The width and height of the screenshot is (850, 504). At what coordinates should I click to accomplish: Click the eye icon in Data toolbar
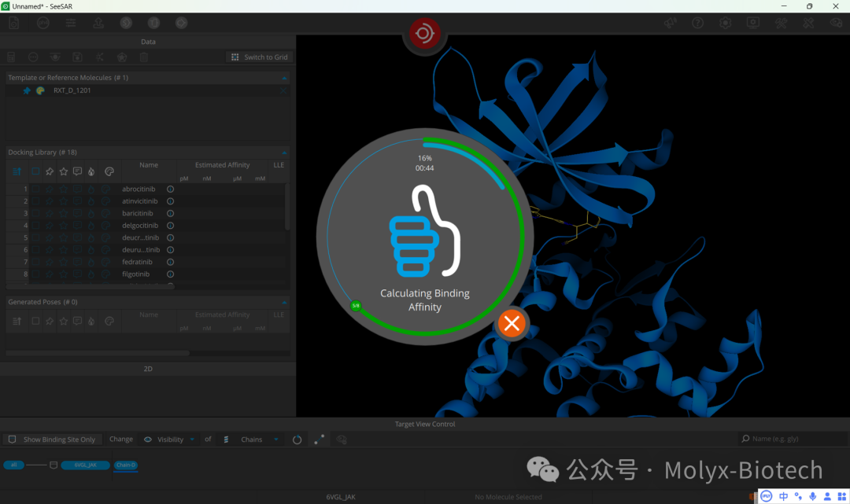55,57
